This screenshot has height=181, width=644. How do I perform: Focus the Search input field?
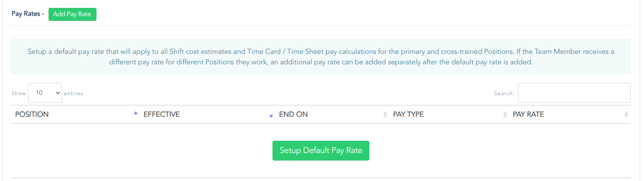click(x=574, y=93)
